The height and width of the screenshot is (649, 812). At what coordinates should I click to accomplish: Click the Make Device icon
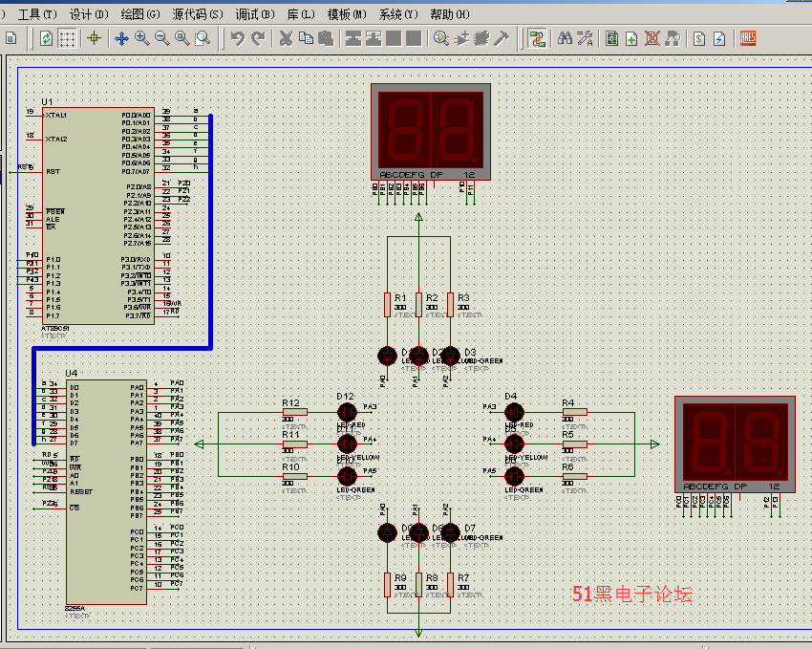tap(461, 38)
